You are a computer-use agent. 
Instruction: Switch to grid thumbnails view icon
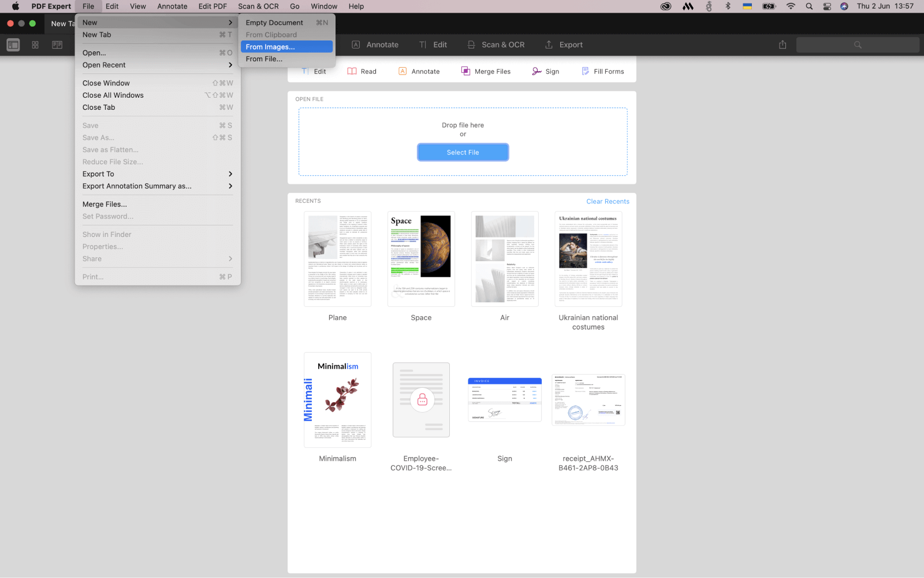[35, 45]
